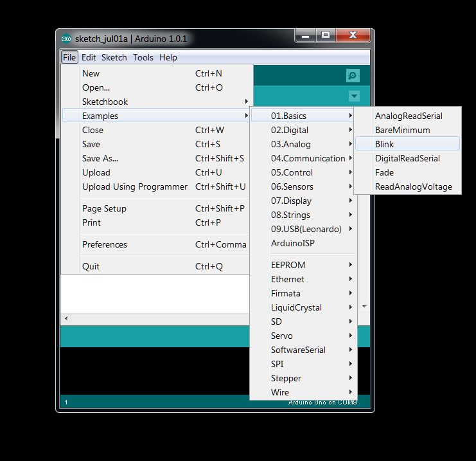Maximize the Arduino window

[x=326, y=35]
